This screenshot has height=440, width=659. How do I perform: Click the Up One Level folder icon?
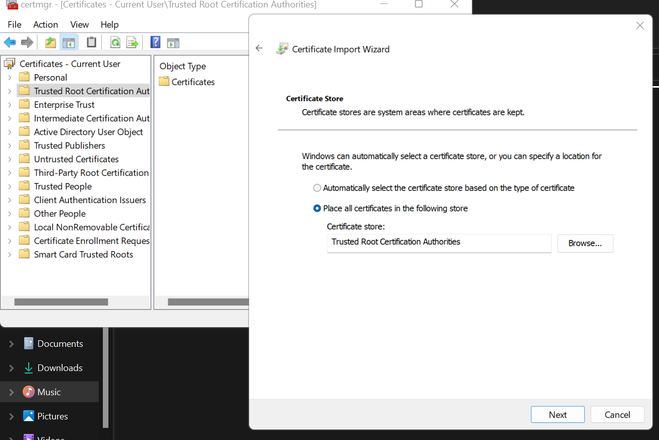[x=50, y=42]
